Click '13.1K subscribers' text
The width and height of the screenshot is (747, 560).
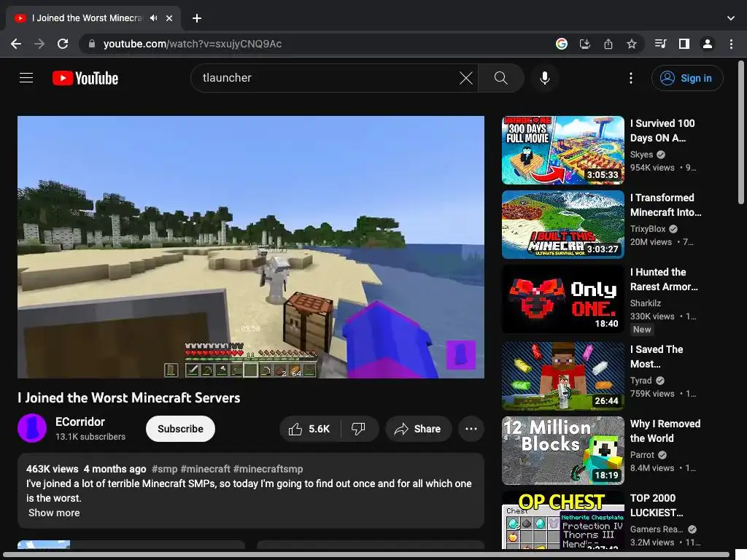click(90, 437)
